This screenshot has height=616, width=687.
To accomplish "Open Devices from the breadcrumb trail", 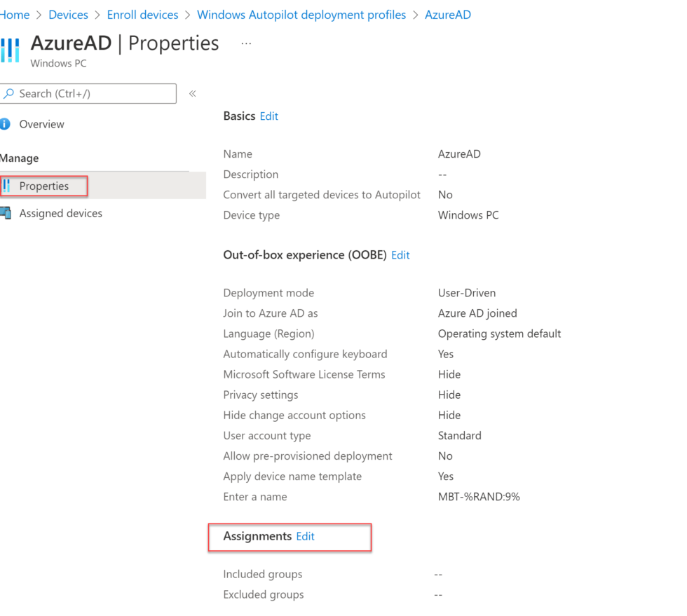I will click(x=68, y=14).
